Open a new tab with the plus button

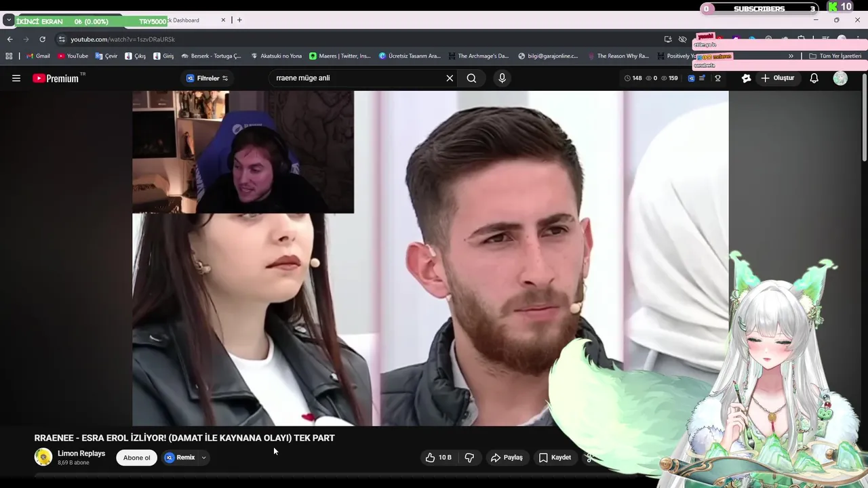(x=239, y=20)
